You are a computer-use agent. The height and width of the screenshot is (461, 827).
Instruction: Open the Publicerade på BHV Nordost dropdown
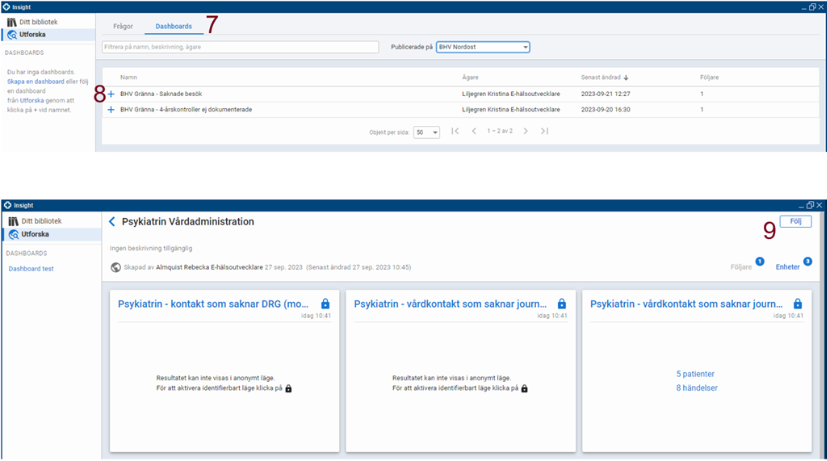tap(483, 47)
